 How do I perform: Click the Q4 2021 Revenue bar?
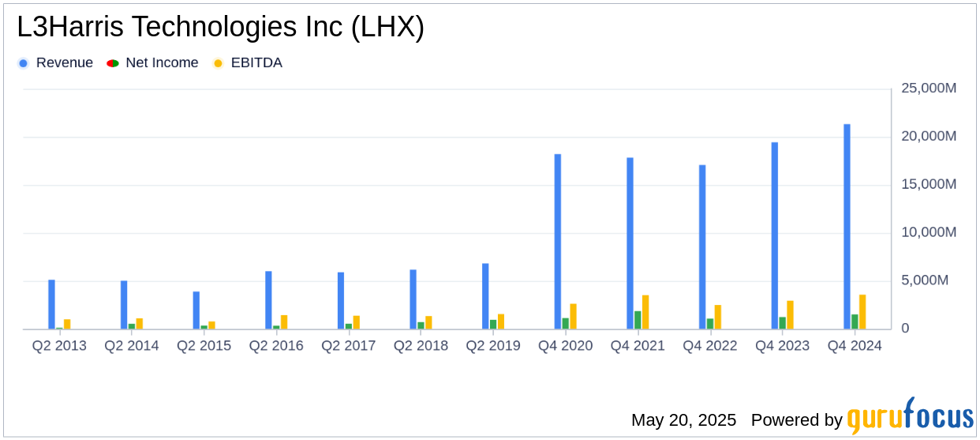pyautogui.click(x=630, y=243)
